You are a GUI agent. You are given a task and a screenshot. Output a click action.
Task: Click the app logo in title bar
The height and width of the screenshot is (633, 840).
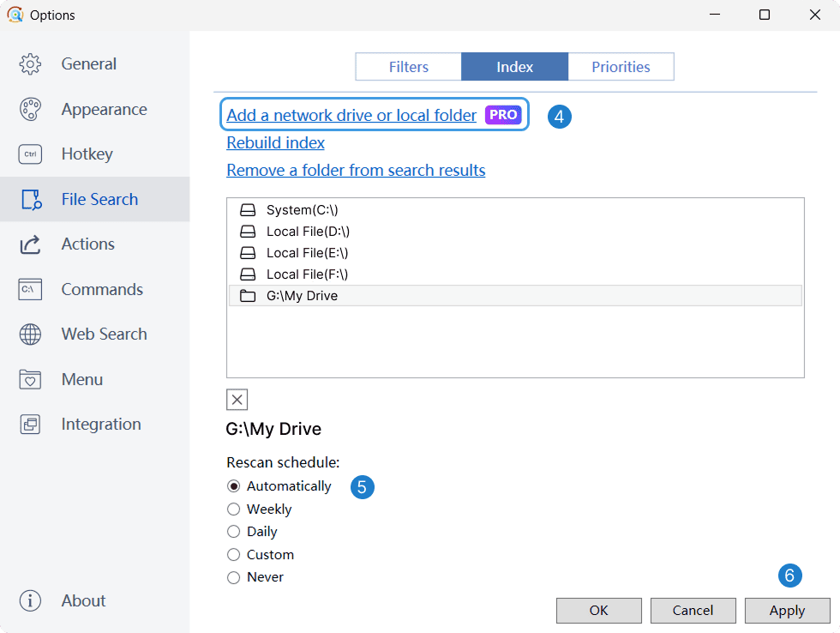15,15
